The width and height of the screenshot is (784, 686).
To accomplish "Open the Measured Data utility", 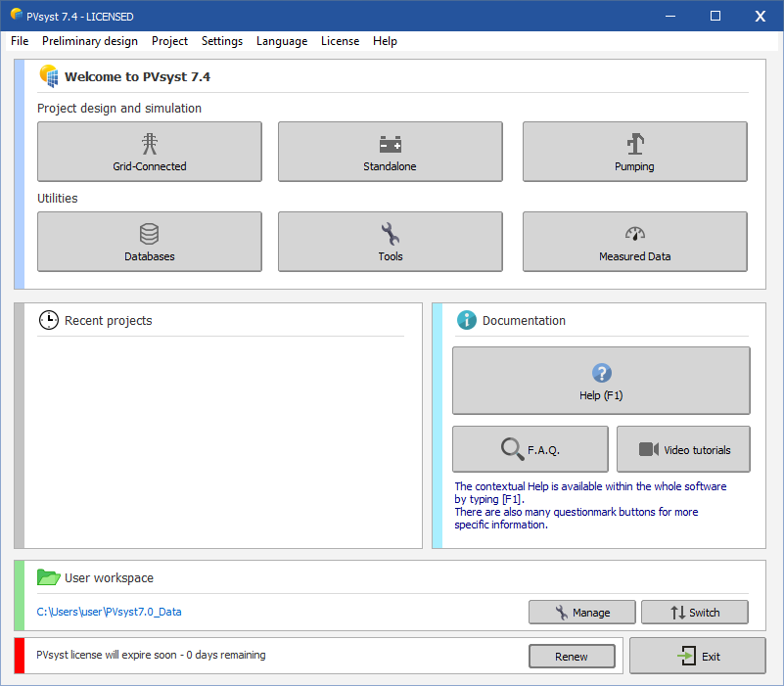I will 635,242.
